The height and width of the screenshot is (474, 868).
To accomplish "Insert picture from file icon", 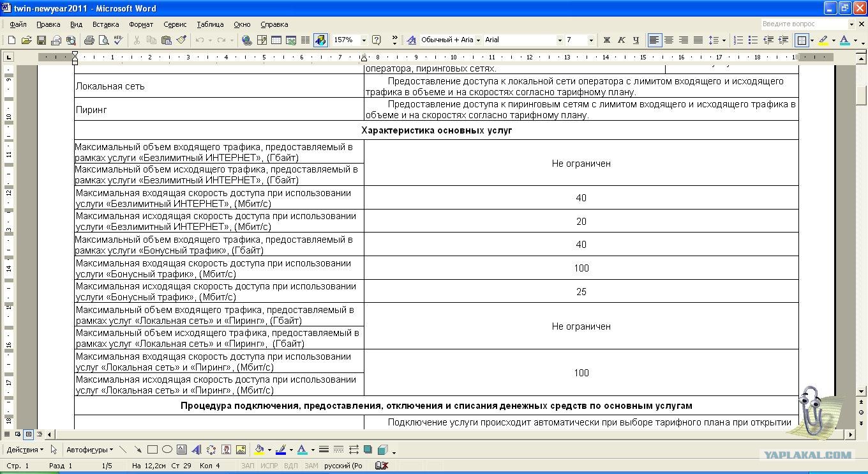I will coord(241,450).
